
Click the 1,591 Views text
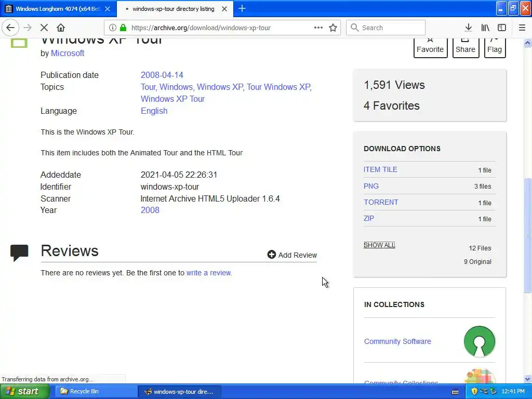pyautogui.click(x=394, y=85)
